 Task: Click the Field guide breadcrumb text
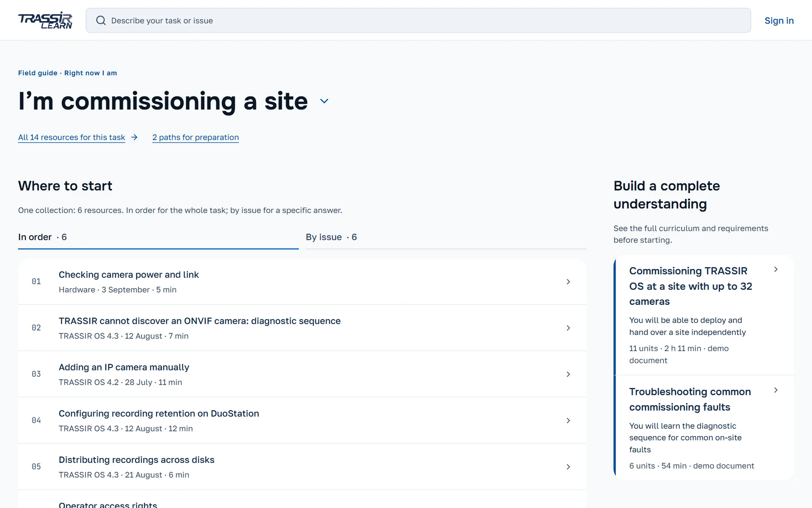point(38,73)
